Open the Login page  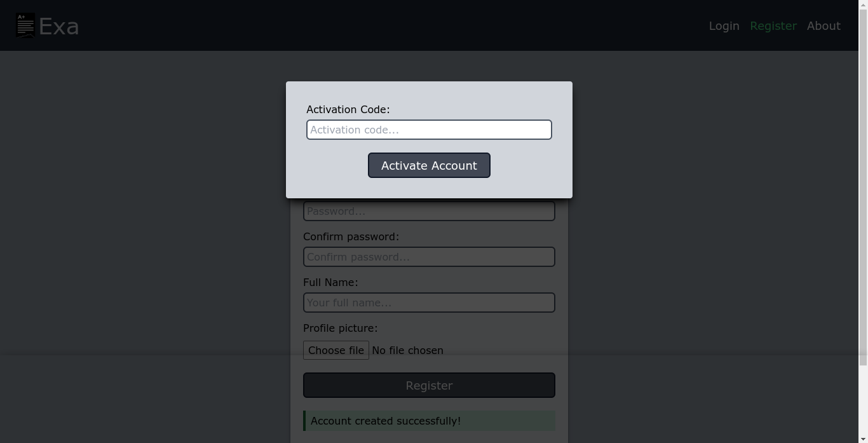pos(724,26)
